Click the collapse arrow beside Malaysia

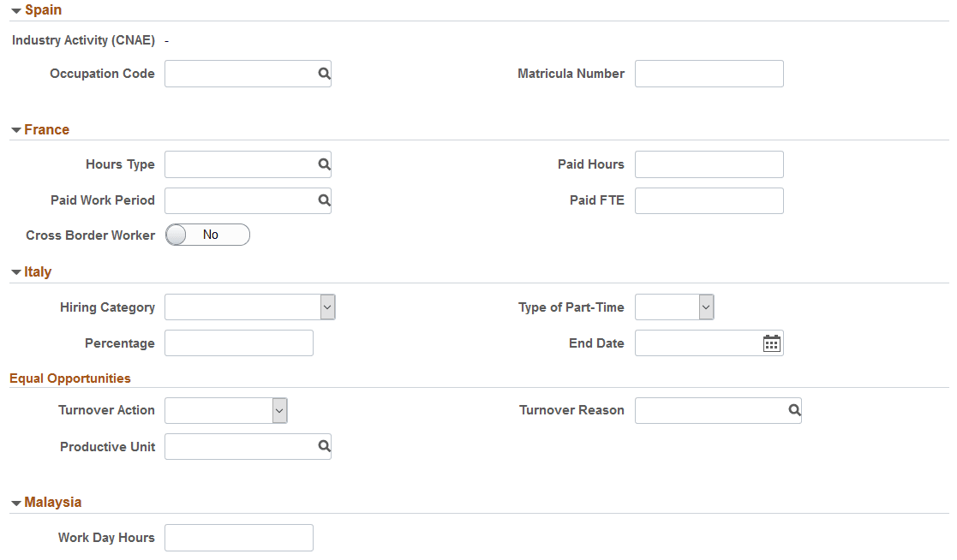(15, 502)
